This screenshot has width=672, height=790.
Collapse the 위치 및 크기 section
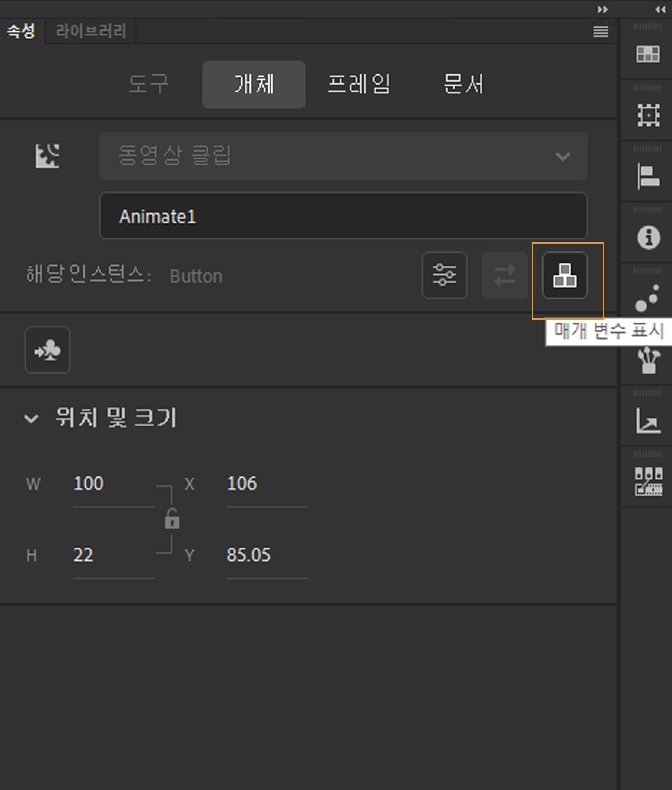pos(32,418)
